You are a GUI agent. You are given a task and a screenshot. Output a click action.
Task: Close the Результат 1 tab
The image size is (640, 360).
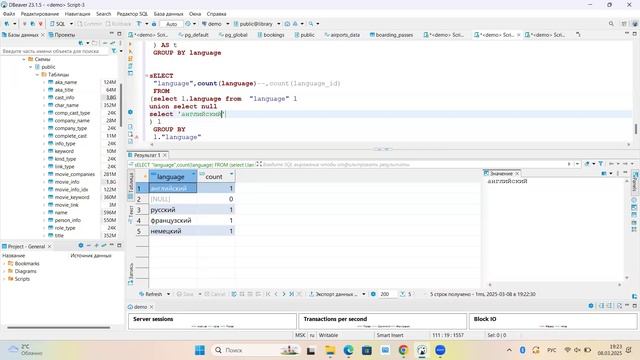point(165,155)
